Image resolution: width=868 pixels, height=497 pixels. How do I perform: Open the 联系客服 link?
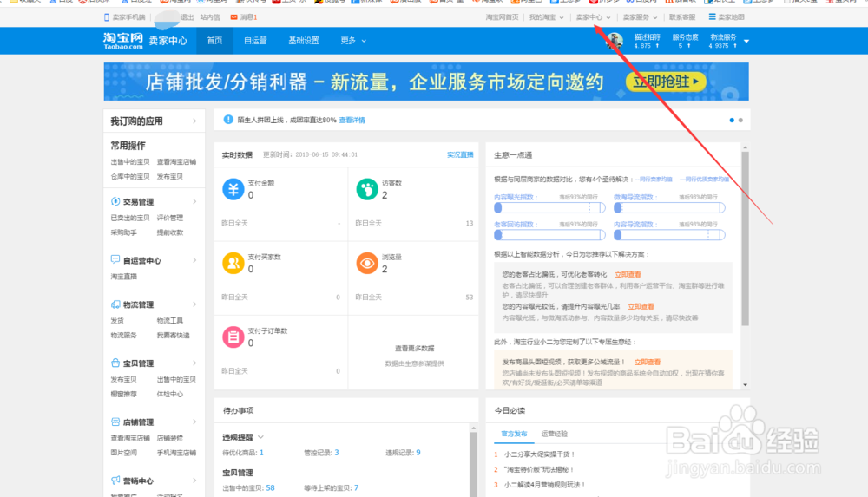pyautogui.click(x=682, y=17)
